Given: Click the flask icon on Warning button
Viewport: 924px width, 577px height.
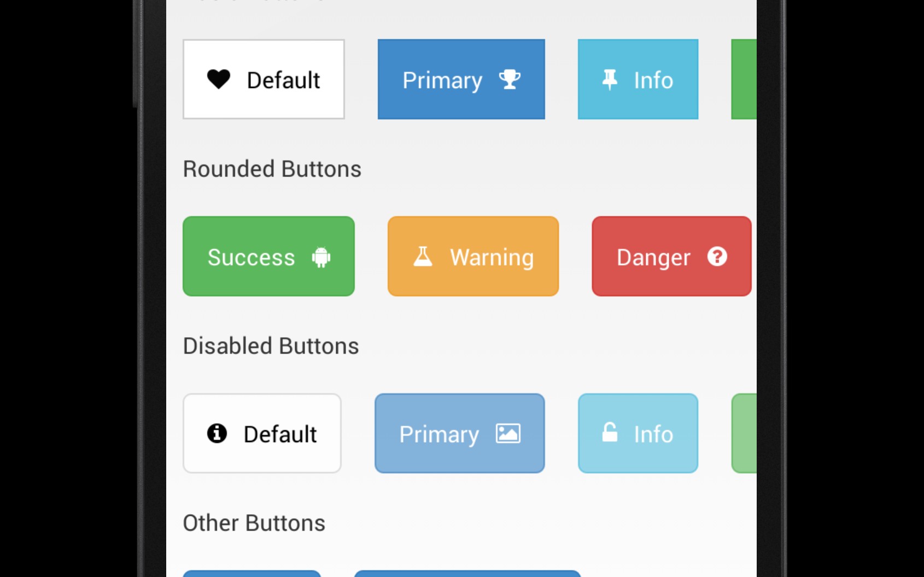Looking at the screenshot, I should click(423, 256).
